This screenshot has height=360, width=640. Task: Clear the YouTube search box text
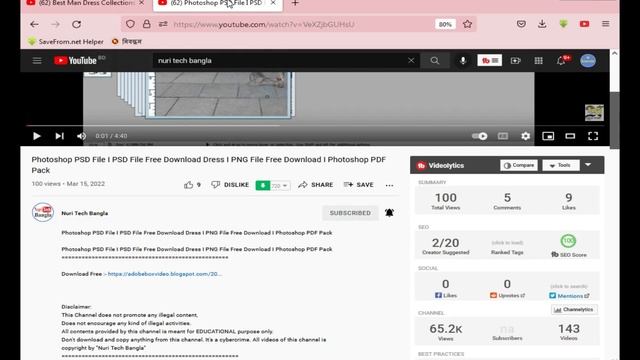(411, 60)
